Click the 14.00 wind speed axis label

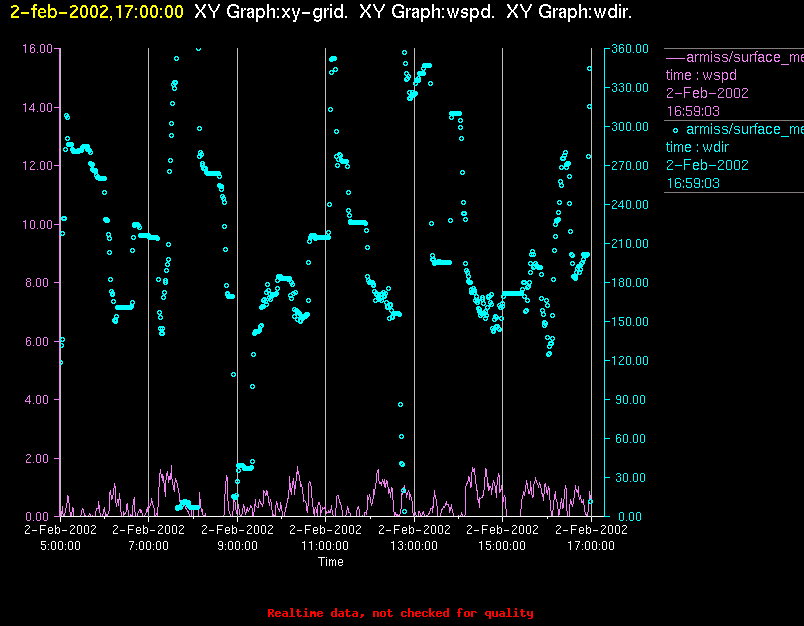pos(37,108)
